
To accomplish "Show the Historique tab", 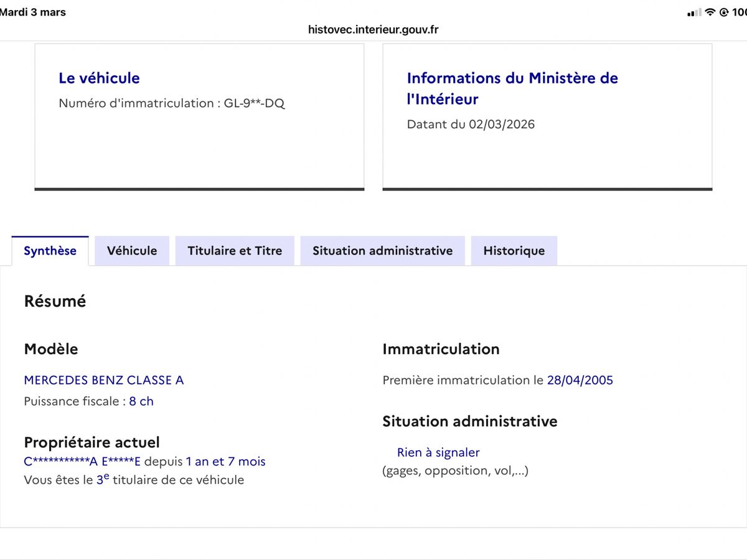I will [514, 251].
